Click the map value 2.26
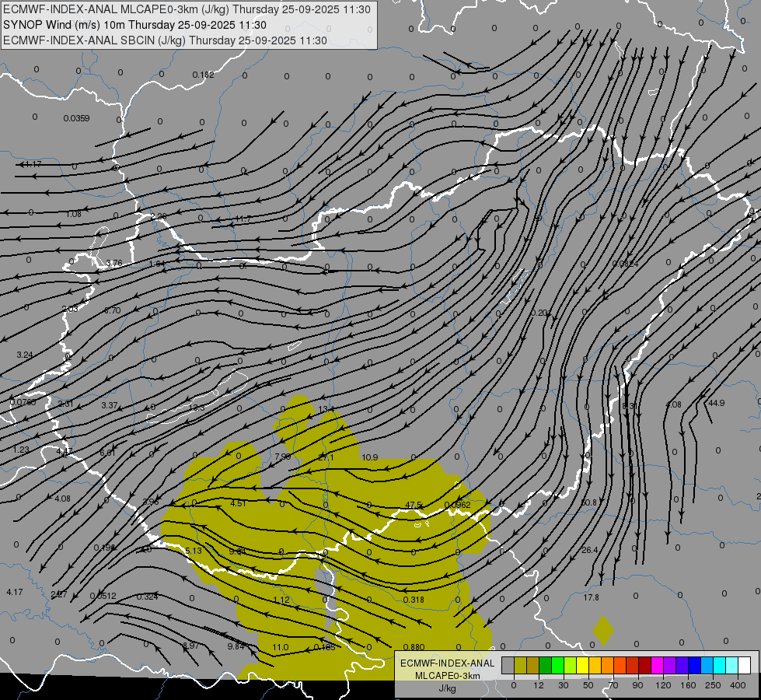The image size is (761, 700). [159, 217]
